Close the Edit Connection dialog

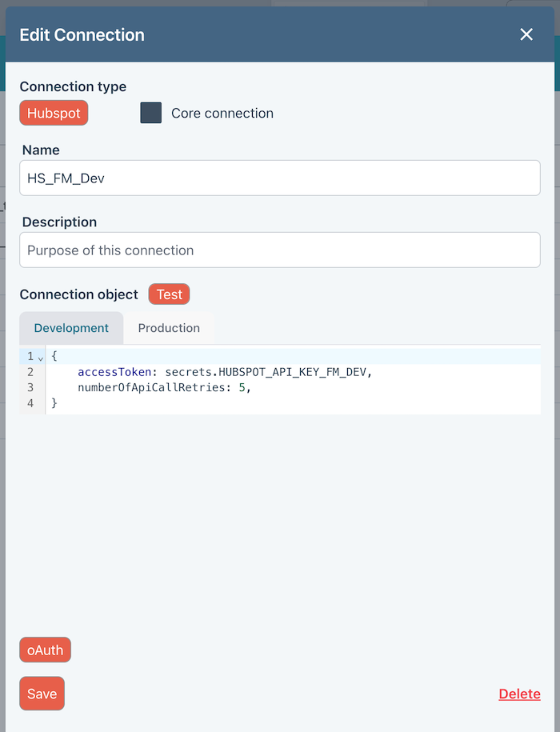[x=526, y=34]
